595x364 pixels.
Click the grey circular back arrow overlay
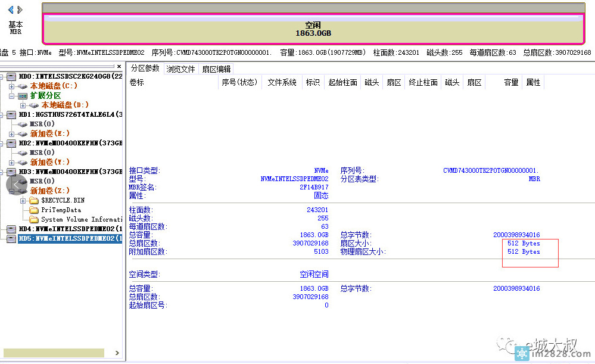[17, 185]
